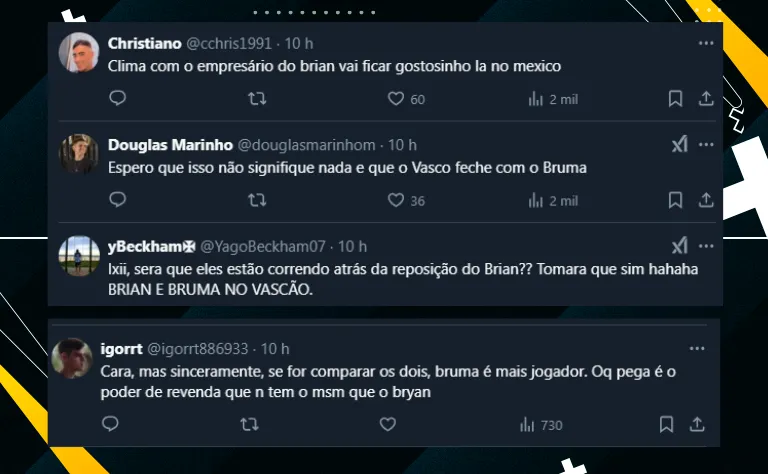Share igorrt's tweet
768x474 pixels.
705,425
